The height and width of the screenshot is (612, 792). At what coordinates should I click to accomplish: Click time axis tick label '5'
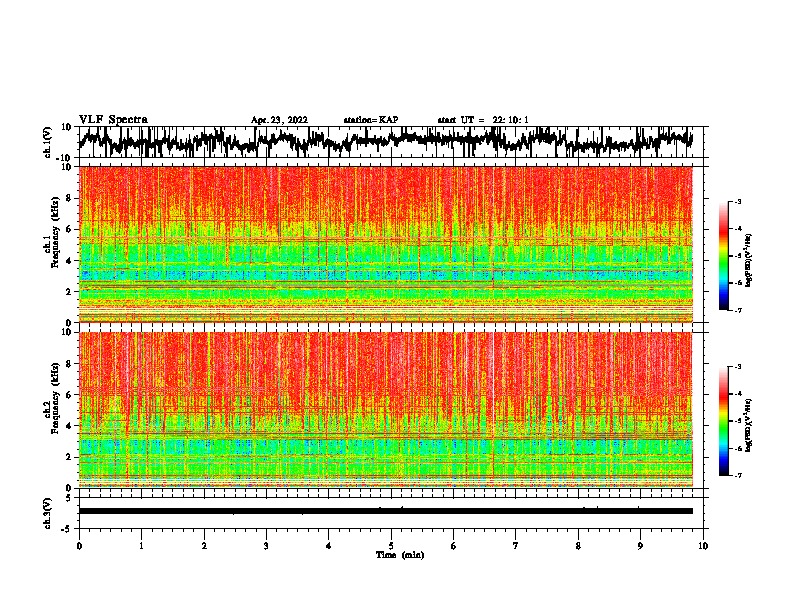pyautogui.click(x=391, y=546)
